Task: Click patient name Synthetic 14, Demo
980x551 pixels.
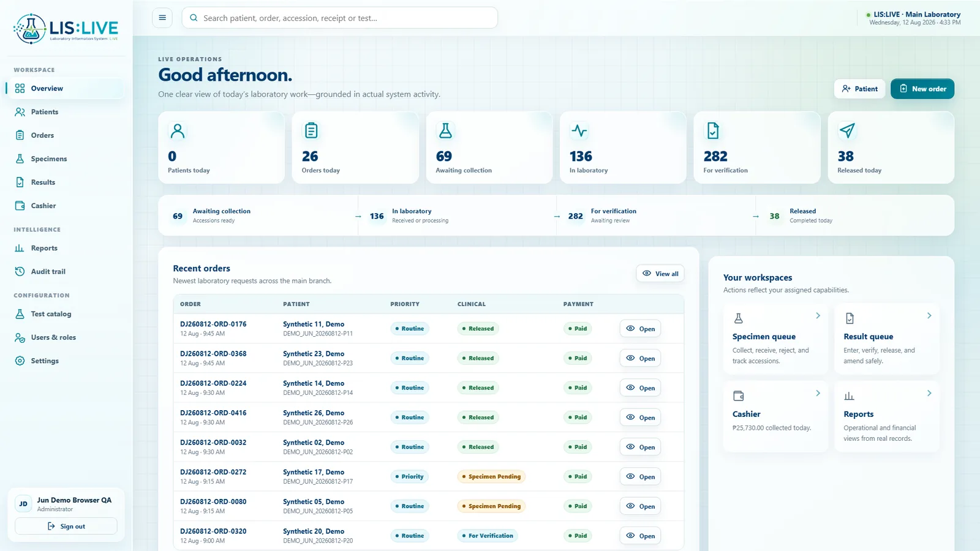Action: click(x=314, y=383)
